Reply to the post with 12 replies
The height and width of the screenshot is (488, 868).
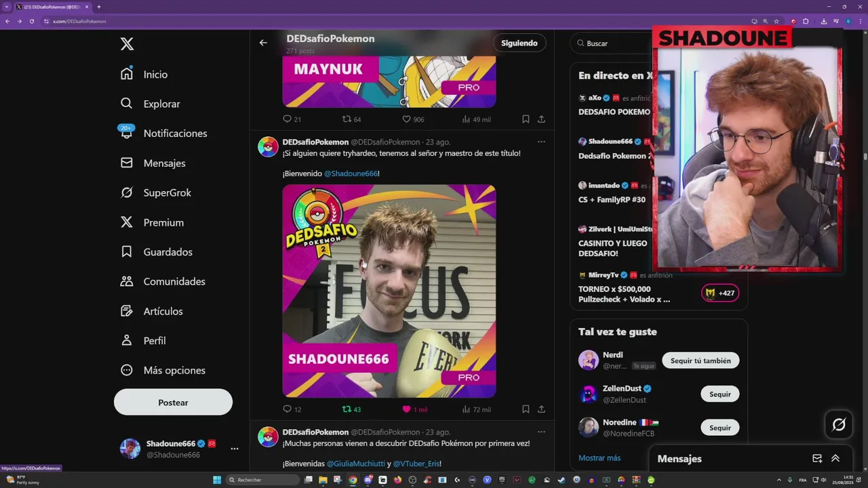[x=292, y=409]
